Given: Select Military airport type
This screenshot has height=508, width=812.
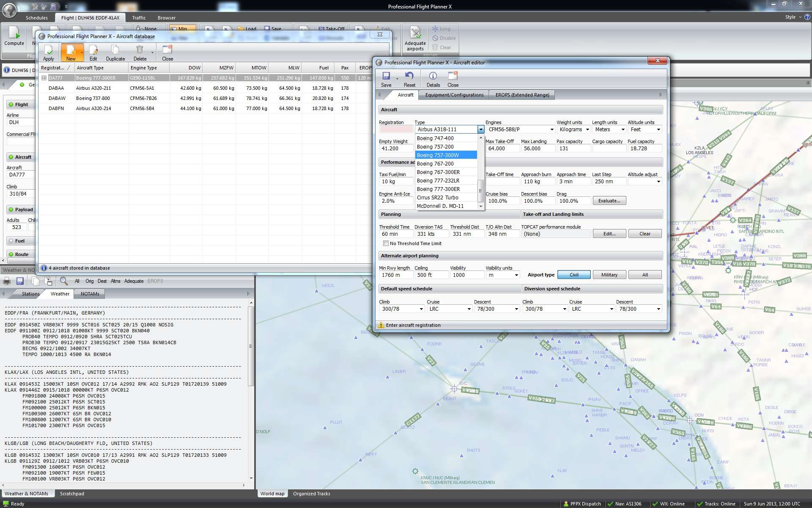Looking at the screenshot, I should [x=609, y=274].
